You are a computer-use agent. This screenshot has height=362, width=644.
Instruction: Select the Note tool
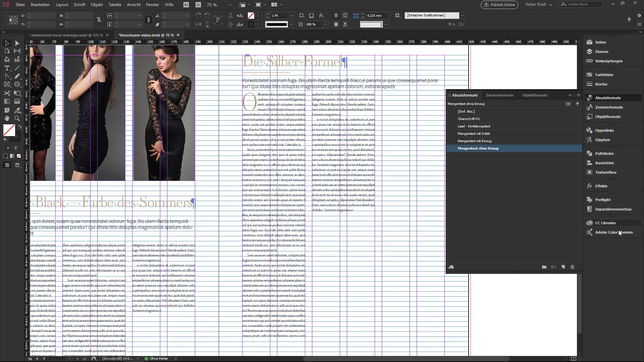[7, 110]
